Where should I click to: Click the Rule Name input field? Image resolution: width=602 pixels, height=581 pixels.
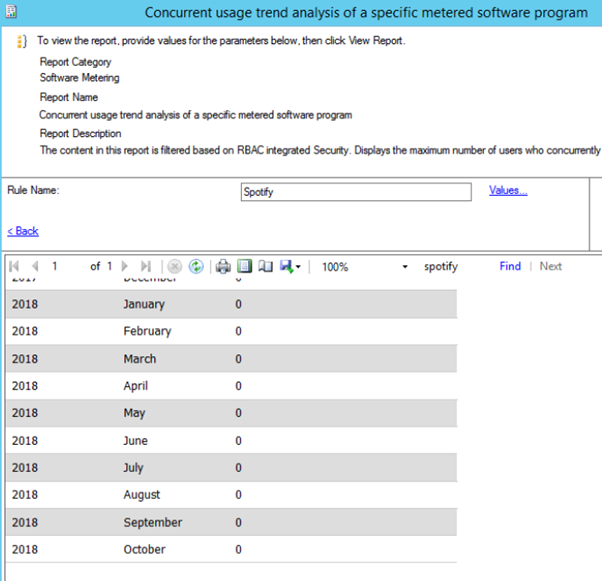[x=356, y=192]
